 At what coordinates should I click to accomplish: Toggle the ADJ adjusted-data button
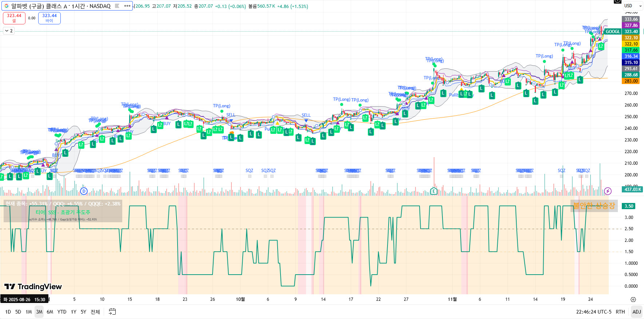[x=637, y=312]
